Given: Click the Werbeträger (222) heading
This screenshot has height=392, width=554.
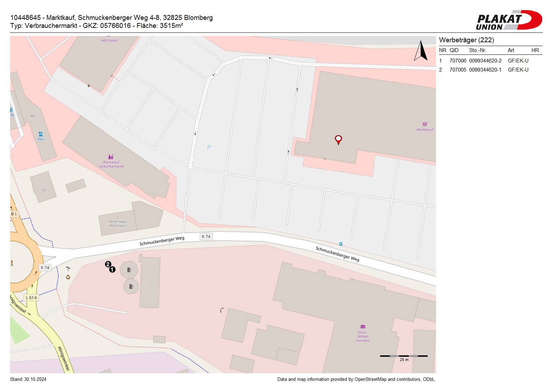Looking at the screenshot, I should (x=466, y=40).
